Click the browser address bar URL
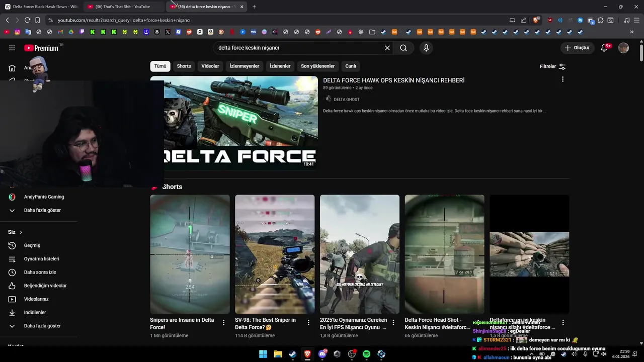 [124, 20]
